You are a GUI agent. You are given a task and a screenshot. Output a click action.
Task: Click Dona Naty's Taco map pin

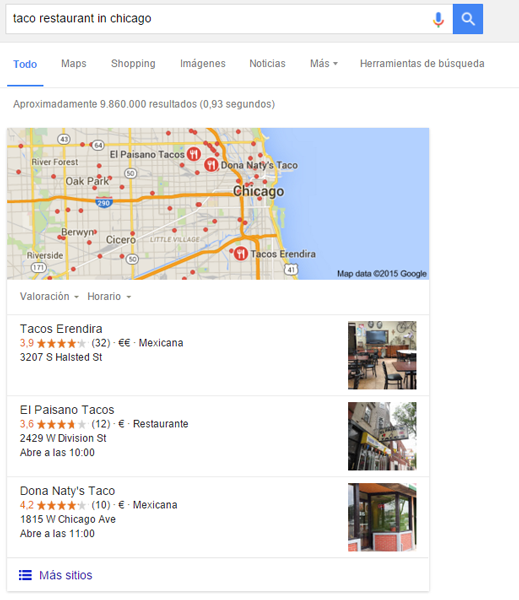(211, 165)
